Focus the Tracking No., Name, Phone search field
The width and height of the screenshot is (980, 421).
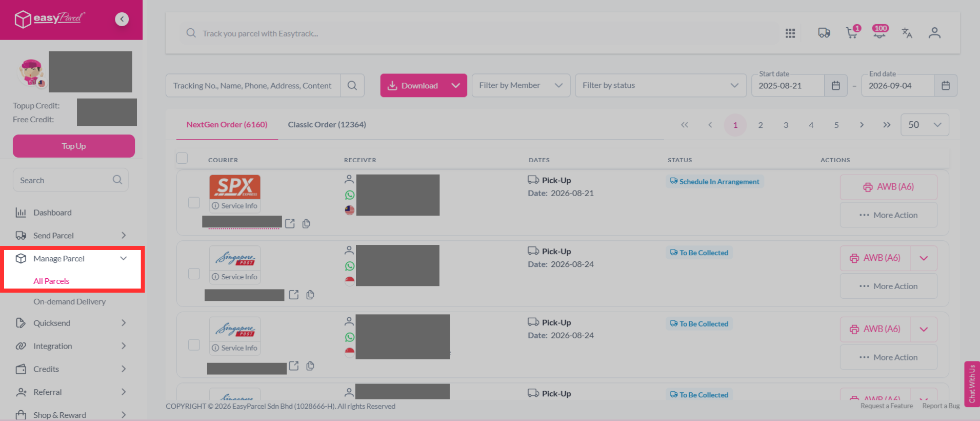(253, 85)
